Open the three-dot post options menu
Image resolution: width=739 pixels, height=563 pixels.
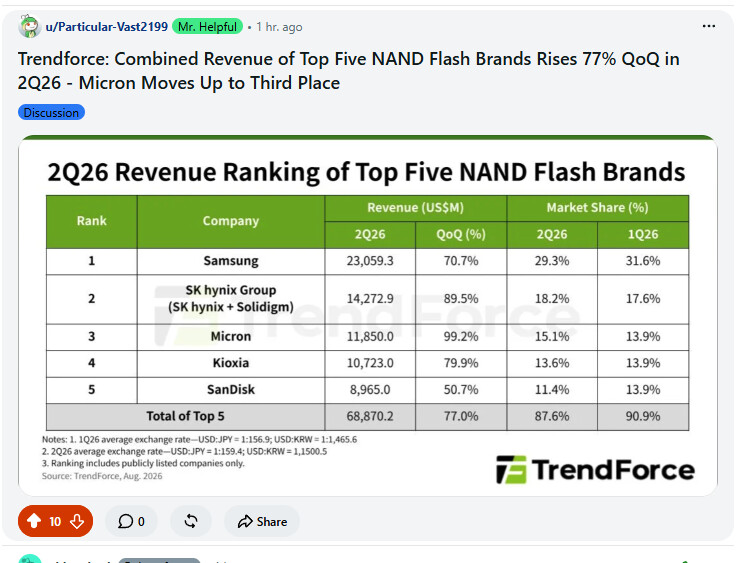point(709,26)
